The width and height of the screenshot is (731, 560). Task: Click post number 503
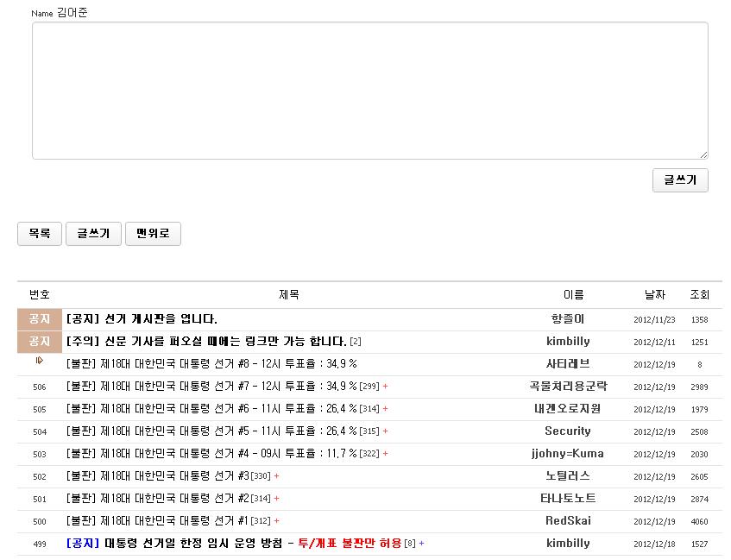[x=40, y=454]
